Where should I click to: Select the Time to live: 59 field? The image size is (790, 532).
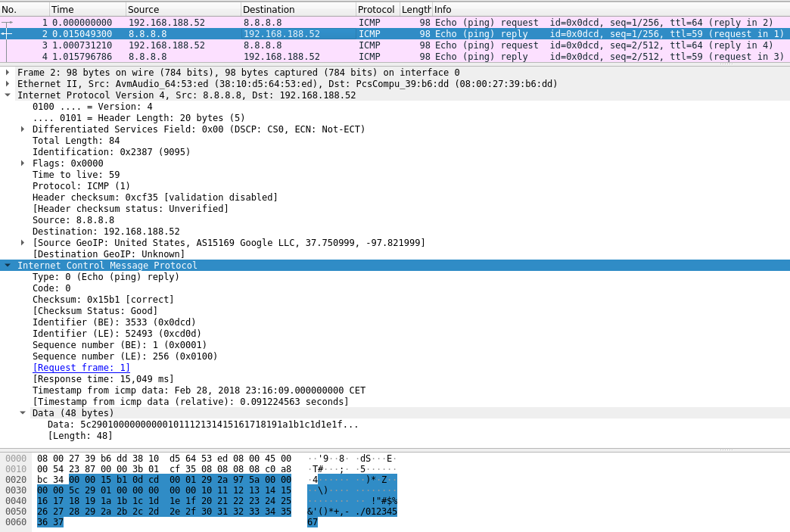coord(76,175)
